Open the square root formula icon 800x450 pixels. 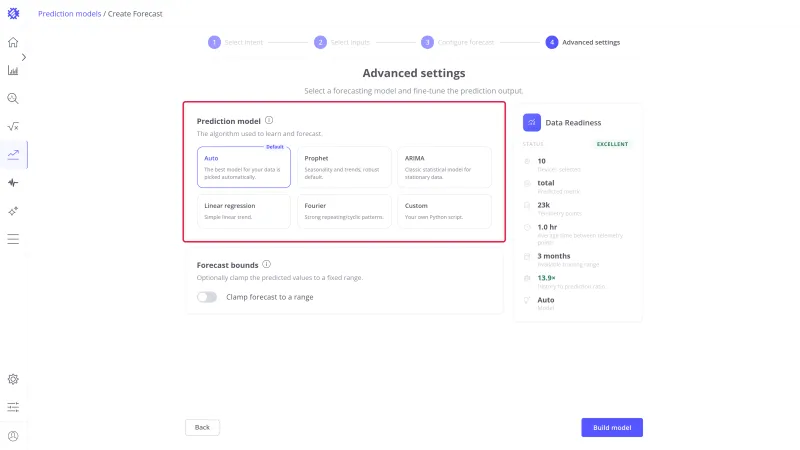click(x=13, y=127)
